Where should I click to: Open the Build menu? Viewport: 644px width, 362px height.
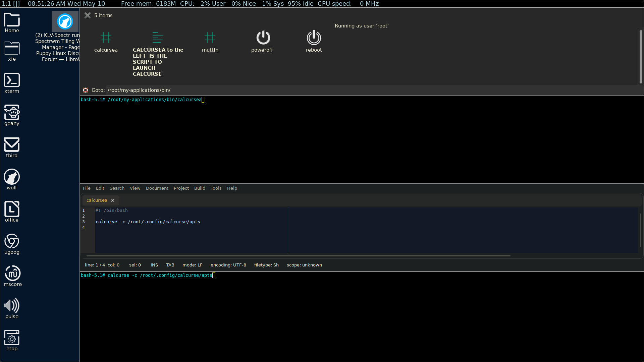[200, 188]
